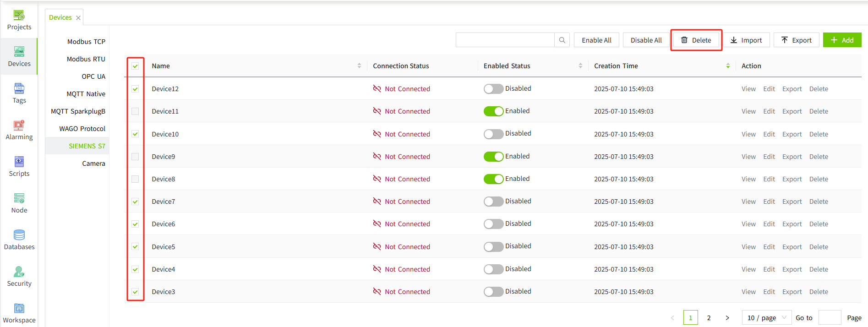868x327 pixels.
Task: Sort the table by Name column
Action: point(359,66)
